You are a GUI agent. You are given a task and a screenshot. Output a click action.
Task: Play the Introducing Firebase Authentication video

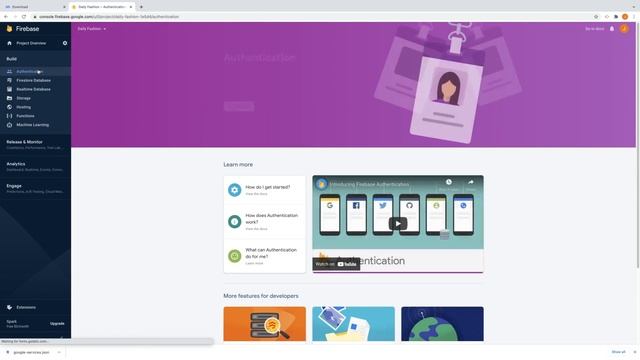pyautogui.click(x=398, y=223)
